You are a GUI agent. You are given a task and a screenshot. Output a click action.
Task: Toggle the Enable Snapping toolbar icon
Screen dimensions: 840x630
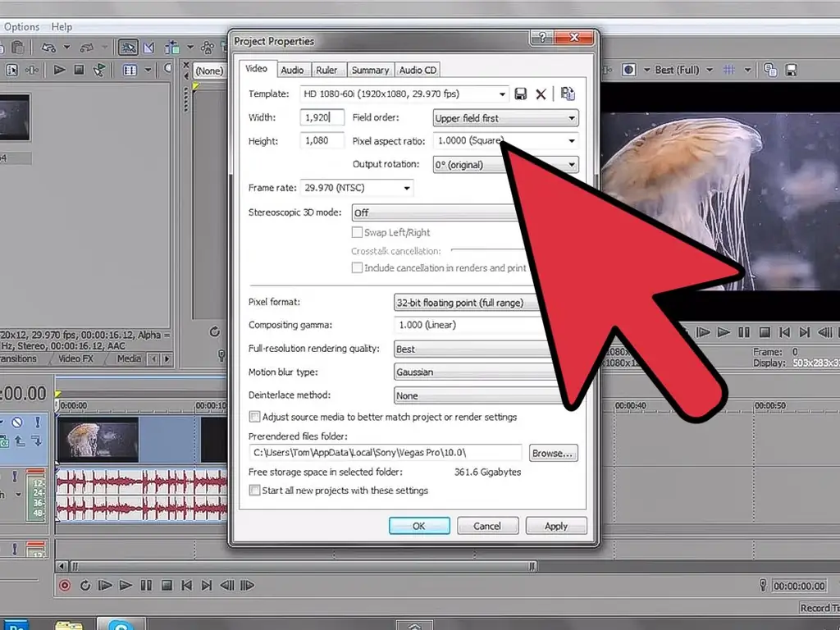[128, 48]
